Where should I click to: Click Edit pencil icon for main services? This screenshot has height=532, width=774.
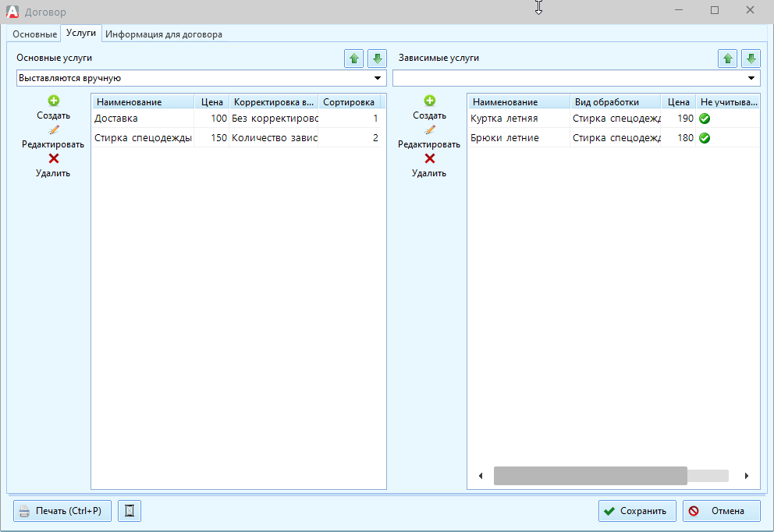pos(53,129)
